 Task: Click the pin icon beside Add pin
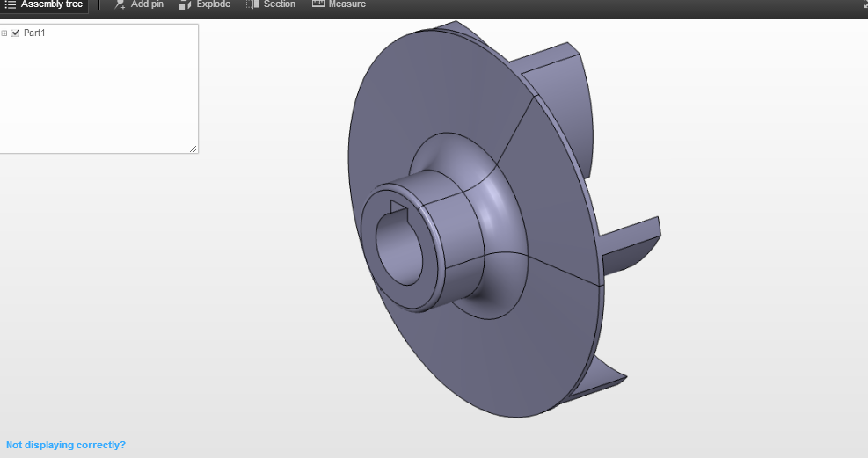click(120, 4)
